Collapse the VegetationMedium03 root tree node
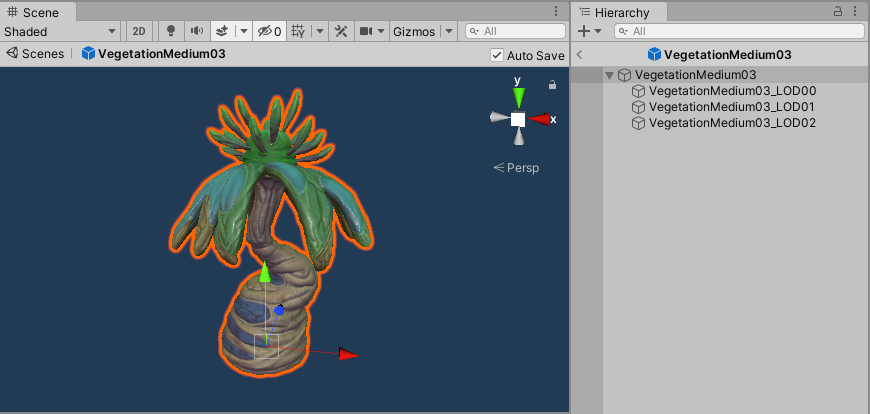Screen dimensions: 870x414 tap(610, 75)
